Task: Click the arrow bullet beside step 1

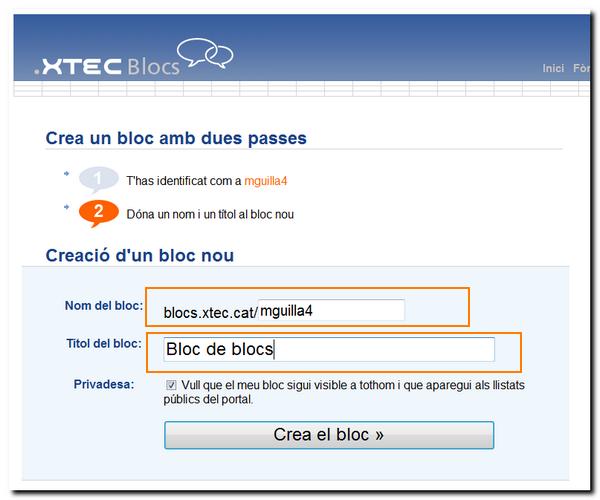Action: click(67, 174)
